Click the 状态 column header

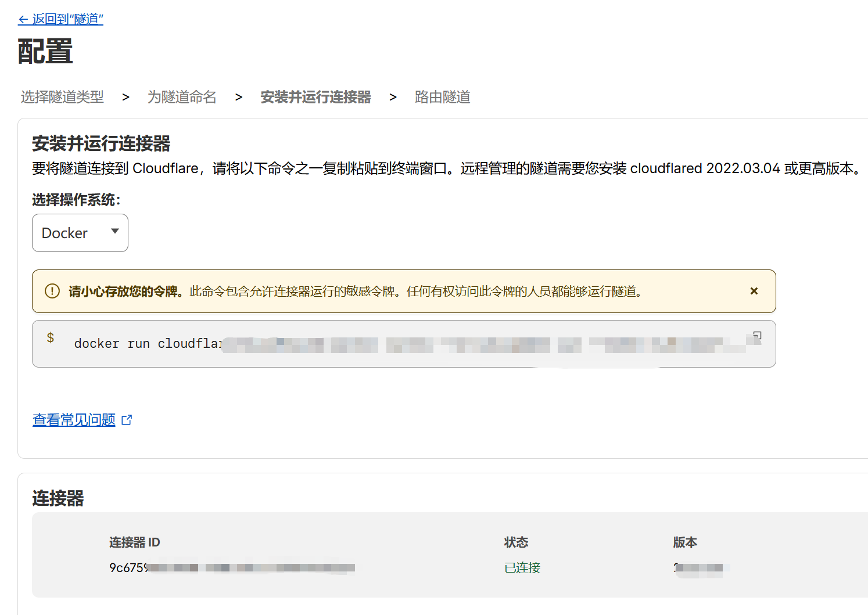click(516, 542)
